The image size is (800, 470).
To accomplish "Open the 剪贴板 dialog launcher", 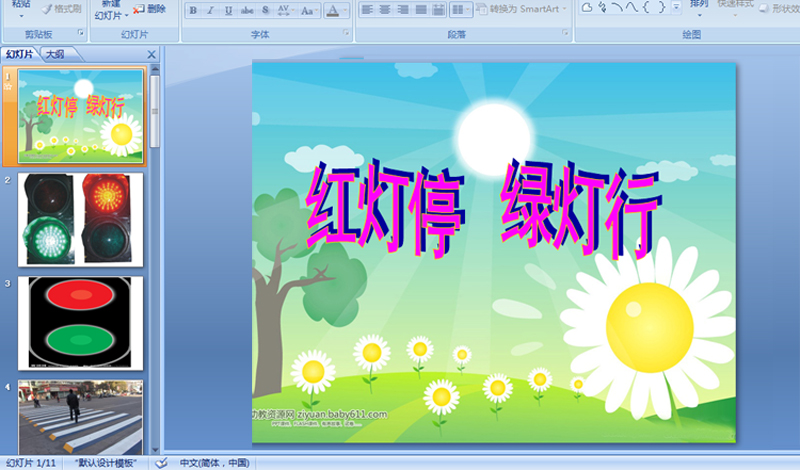I will [x=81, y=33].
